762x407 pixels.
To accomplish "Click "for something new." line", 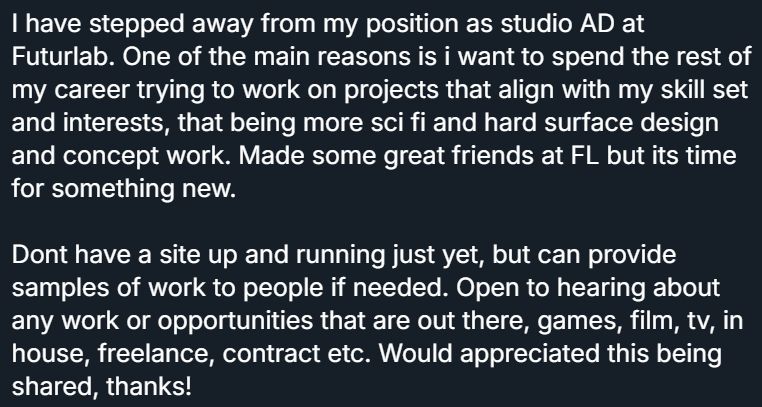I will tap(123, 188).
